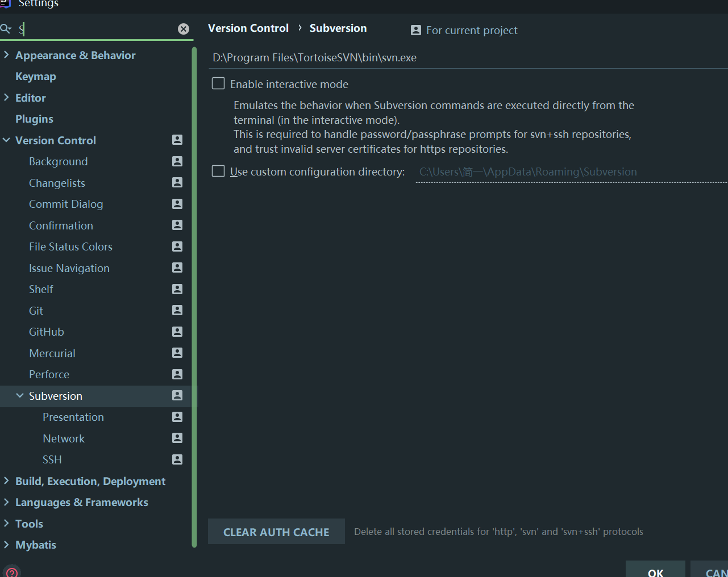Click project icon beside Background
Screen dimensions: 728x577
177,161
